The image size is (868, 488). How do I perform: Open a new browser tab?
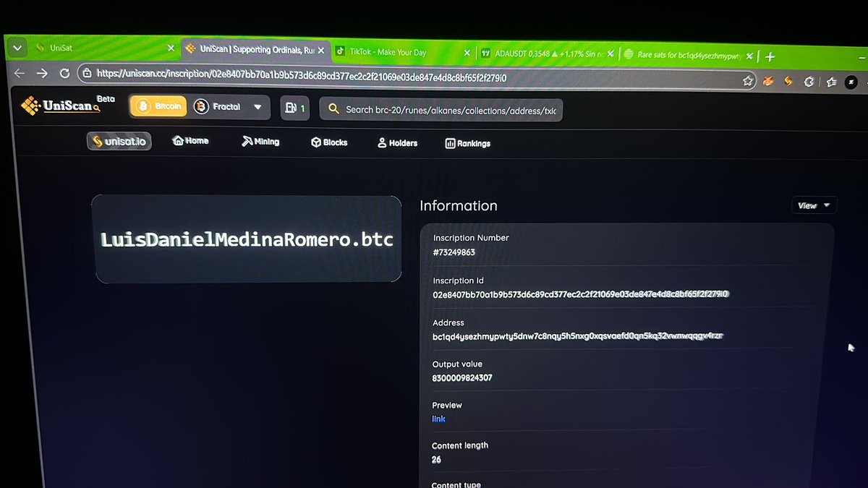[770, 56]
